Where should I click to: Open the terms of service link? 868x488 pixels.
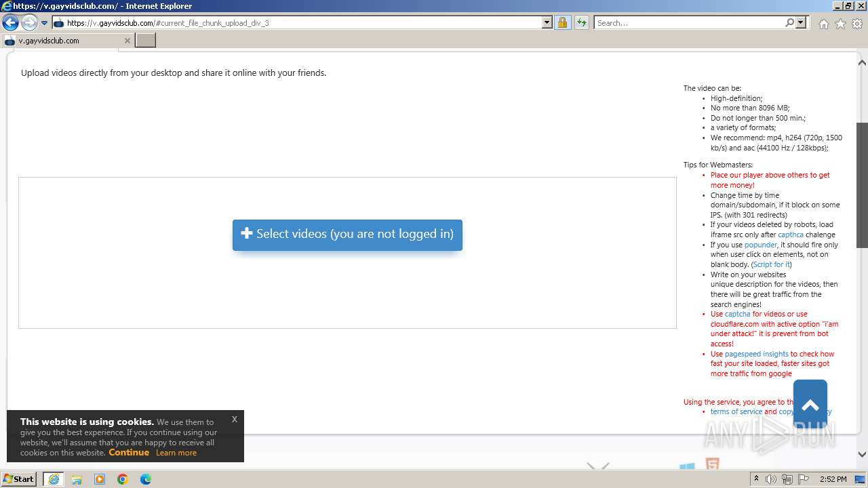click(736, 411)
